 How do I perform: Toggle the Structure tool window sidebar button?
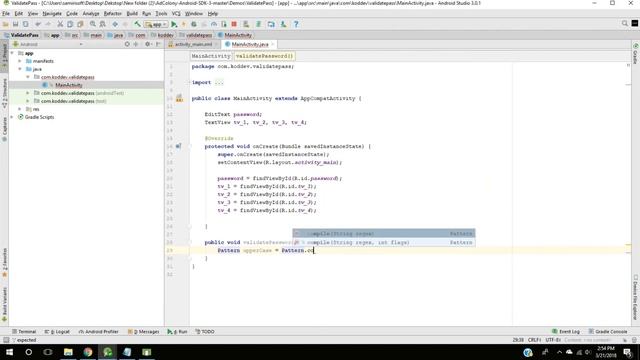pyautogui.click(x=4, y=93)
